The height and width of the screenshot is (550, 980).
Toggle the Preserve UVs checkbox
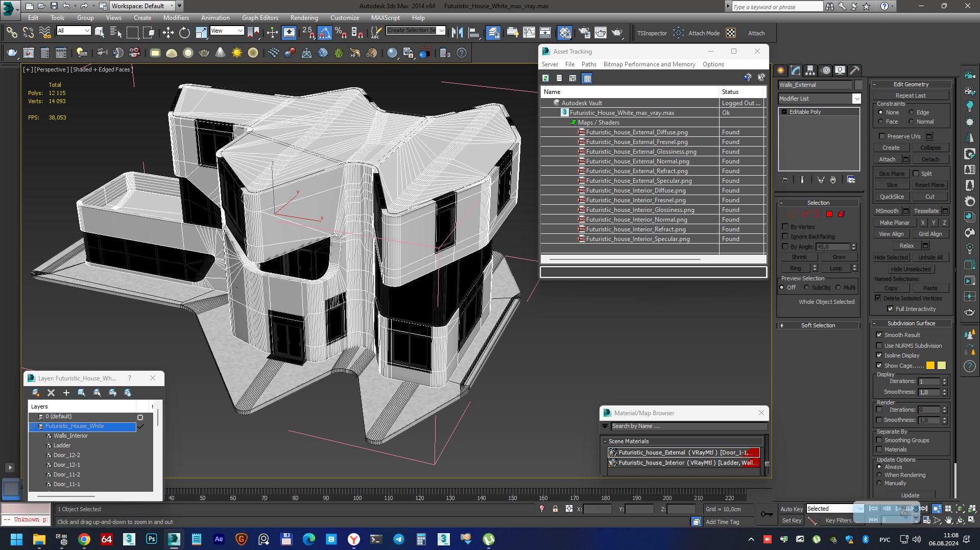[882, 136]
